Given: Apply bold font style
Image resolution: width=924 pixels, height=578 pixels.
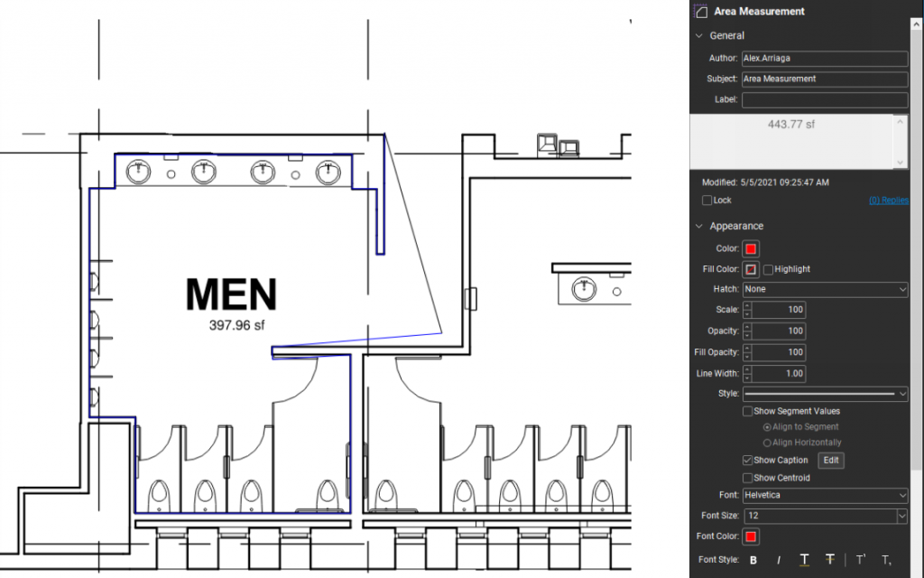Looking at the screenshot, I should click(753, 560).
